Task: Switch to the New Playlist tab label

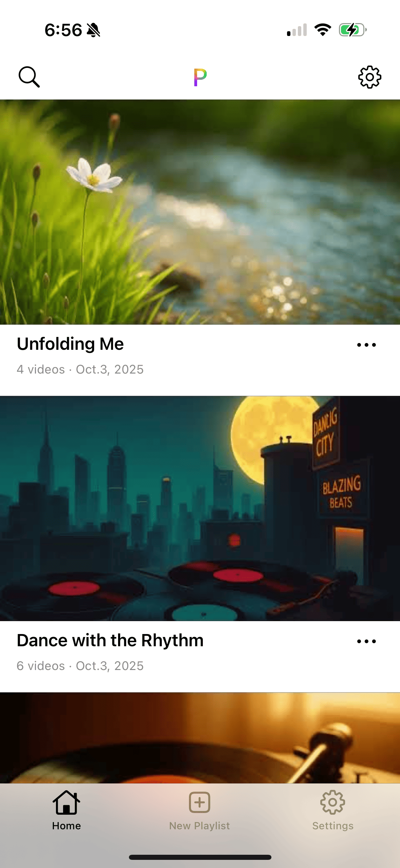Action: [x=199, y=826]
